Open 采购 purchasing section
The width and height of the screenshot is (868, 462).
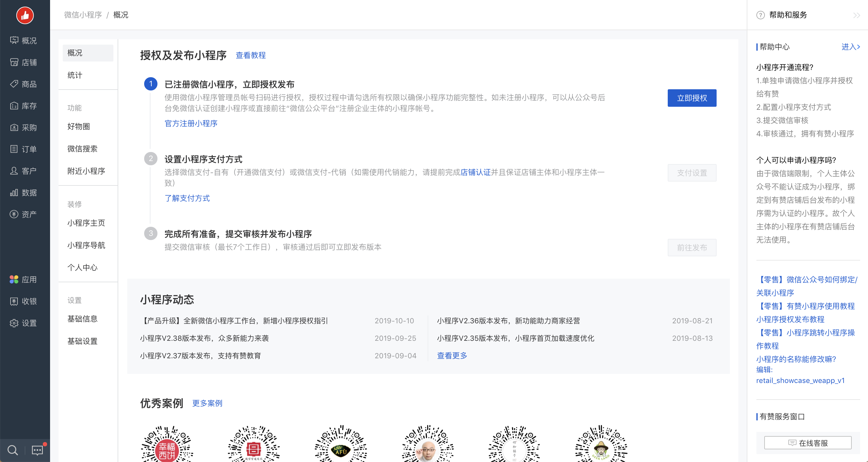pyautogui.click(x=24, y=127)
